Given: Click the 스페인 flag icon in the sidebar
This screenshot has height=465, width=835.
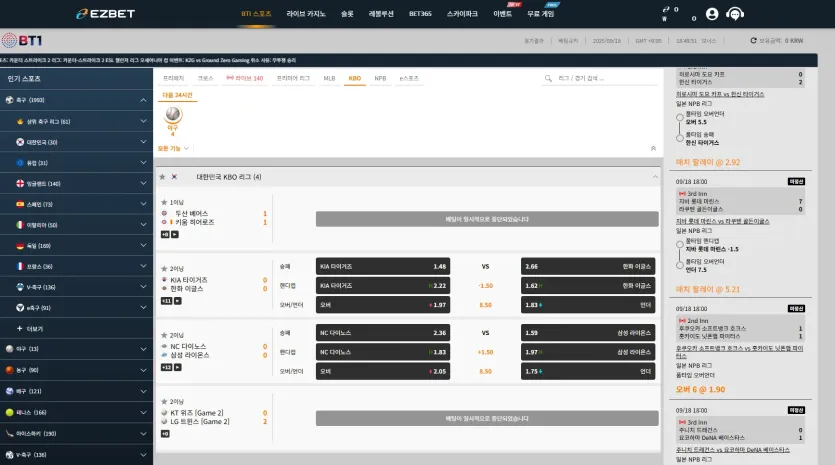Looking at the screenshot, I should pyautogui.click(x=20, y=204).
